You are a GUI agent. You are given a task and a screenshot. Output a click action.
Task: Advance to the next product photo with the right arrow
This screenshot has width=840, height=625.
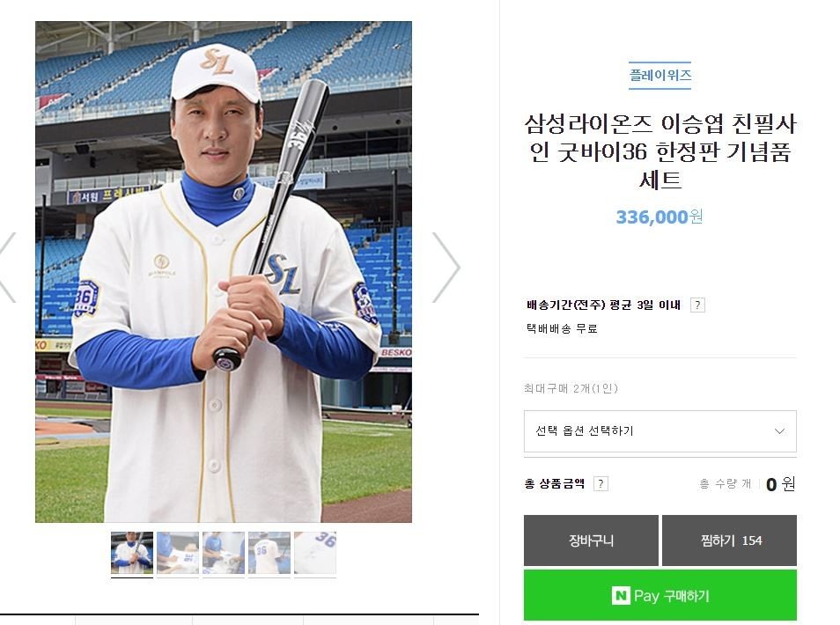[446, 268]
